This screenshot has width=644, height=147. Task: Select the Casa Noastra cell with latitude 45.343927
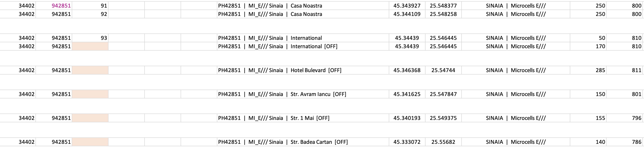(x=303, y=6)
